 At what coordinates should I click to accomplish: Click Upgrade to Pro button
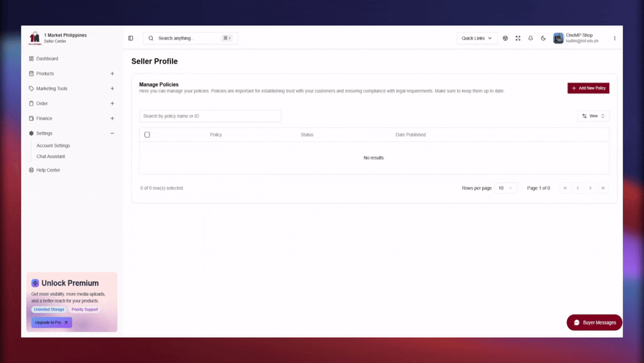tap(52, 322)
